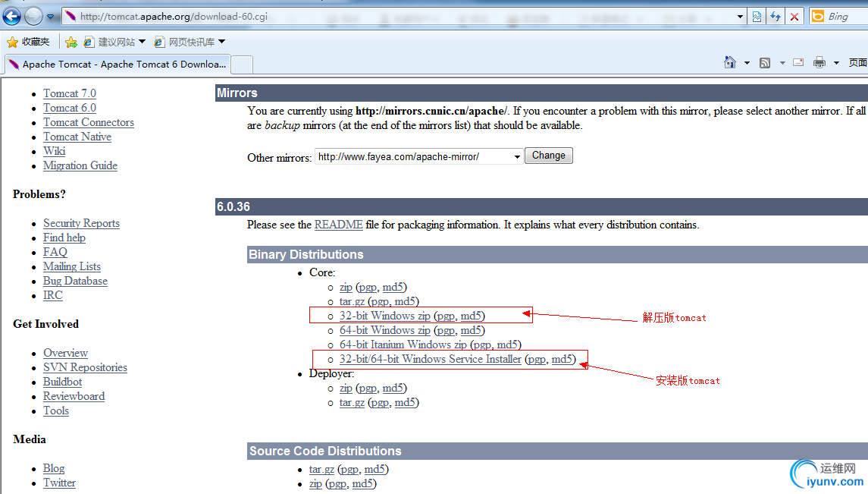This screenshot has height=494, width=868.
Task: Open the 页面 Page menu
Action: coord(858,62)
